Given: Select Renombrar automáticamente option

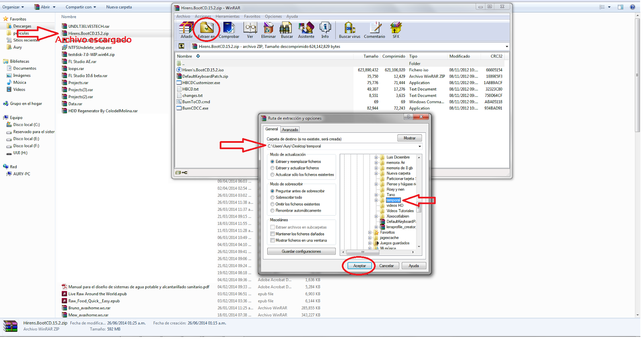Looking at the screenshot, I should pos(272,210).
